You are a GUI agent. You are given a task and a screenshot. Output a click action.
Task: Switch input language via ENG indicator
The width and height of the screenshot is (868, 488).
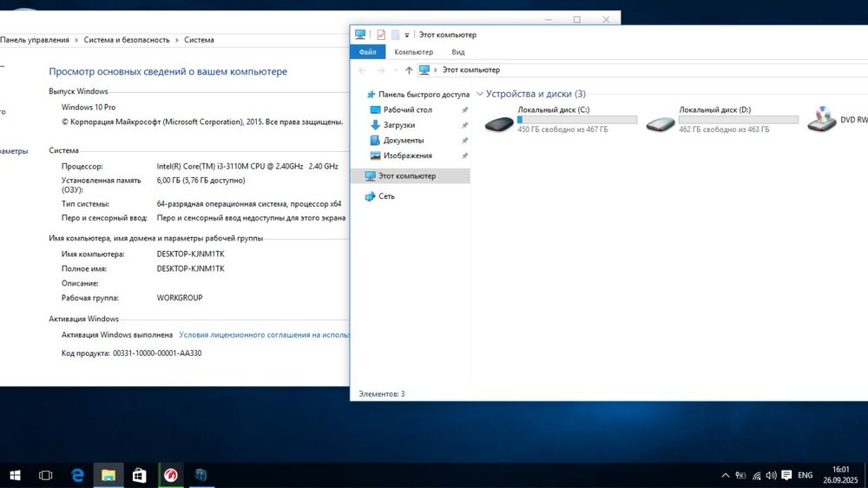tap(806, 475)
